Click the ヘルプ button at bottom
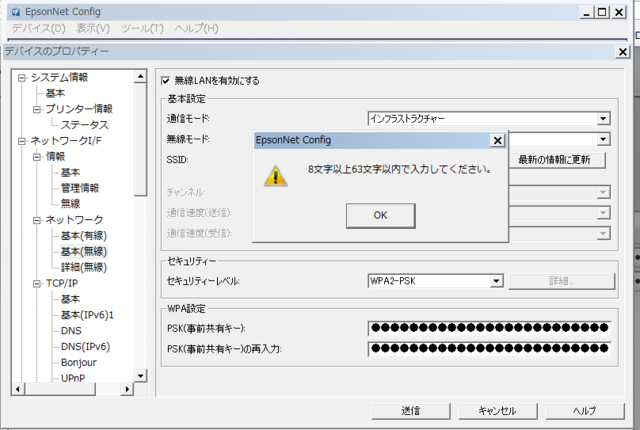Image resolution: width=640 pixels, height=430 pixels. pyautogui.click(x=585, y=411)
